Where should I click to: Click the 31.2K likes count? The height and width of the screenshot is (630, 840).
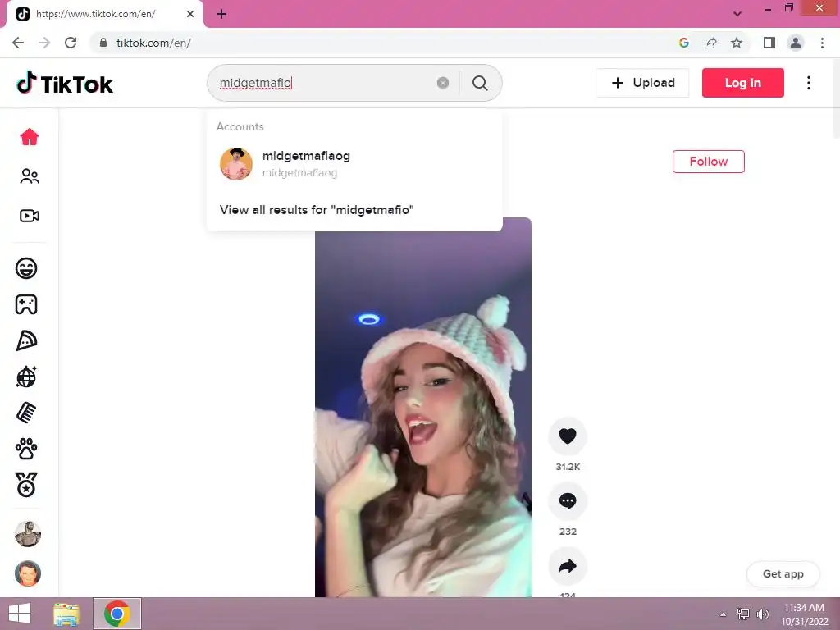click(x=568, y=467)
